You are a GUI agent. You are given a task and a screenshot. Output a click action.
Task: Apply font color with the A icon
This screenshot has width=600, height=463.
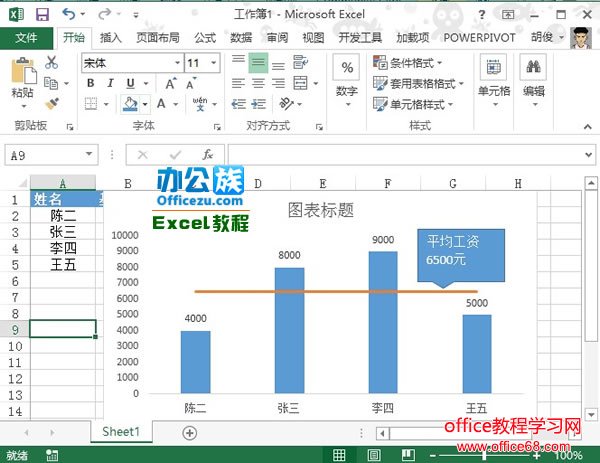(x=161, y=104)
